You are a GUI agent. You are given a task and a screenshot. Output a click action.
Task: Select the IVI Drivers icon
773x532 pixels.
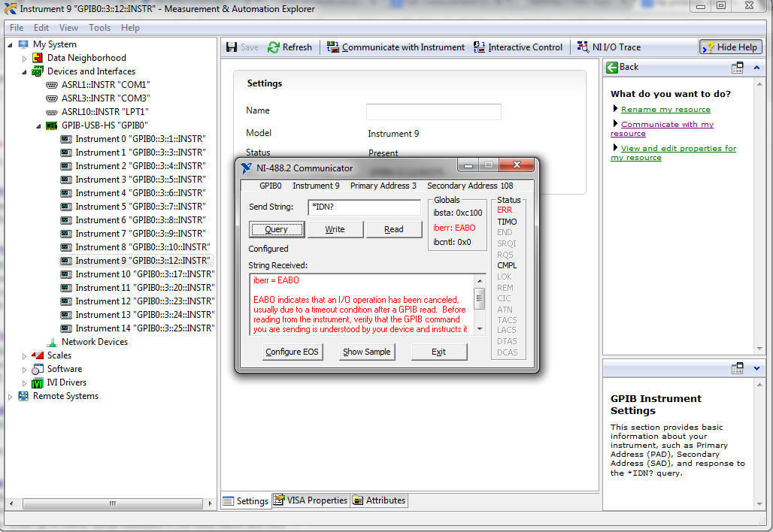[38, 382]
